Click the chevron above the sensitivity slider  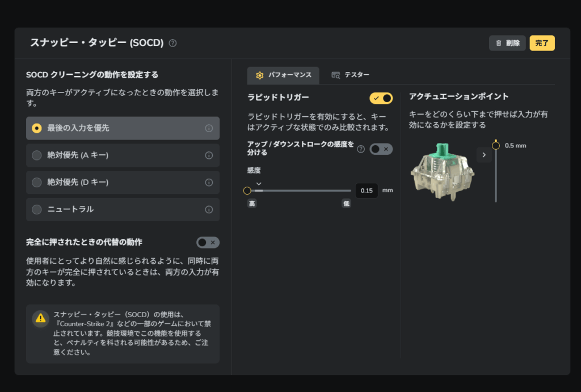click(x=259, y=183)
